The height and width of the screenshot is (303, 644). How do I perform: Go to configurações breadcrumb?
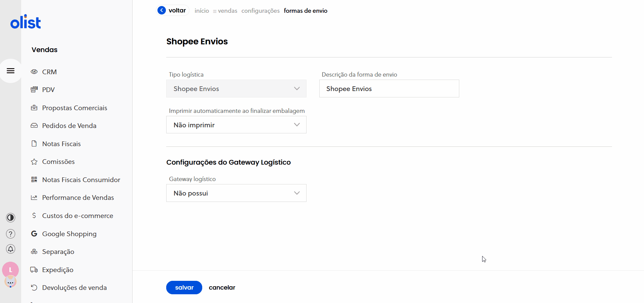[x=260, y=11]
